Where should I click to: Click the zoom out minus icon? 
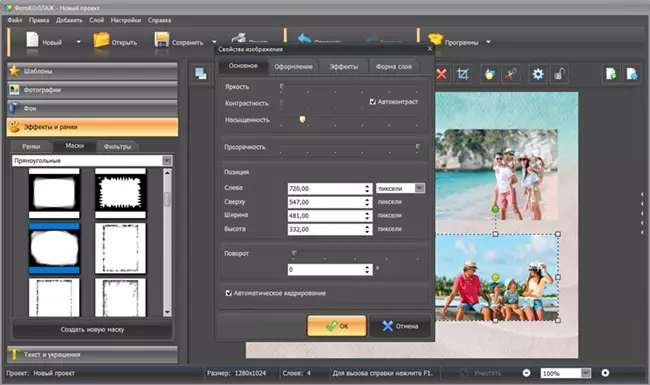526,373
